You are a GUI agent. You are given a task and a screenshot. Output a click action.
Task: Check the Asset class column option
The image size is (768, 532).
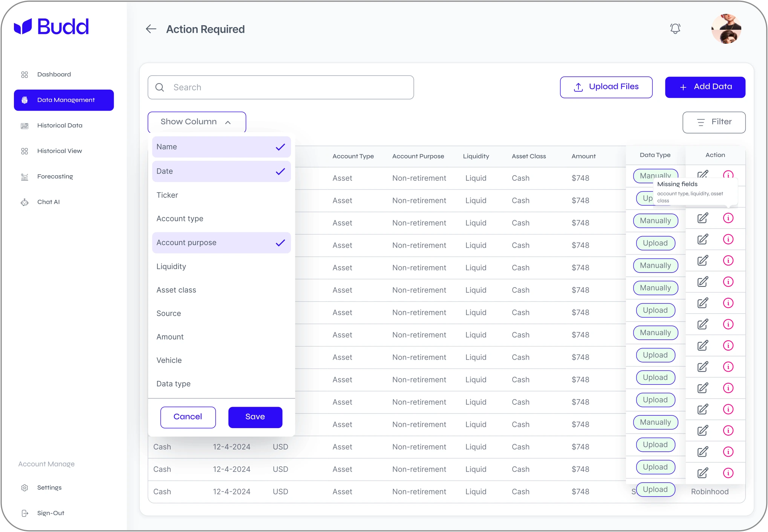[x=221, y=290]
